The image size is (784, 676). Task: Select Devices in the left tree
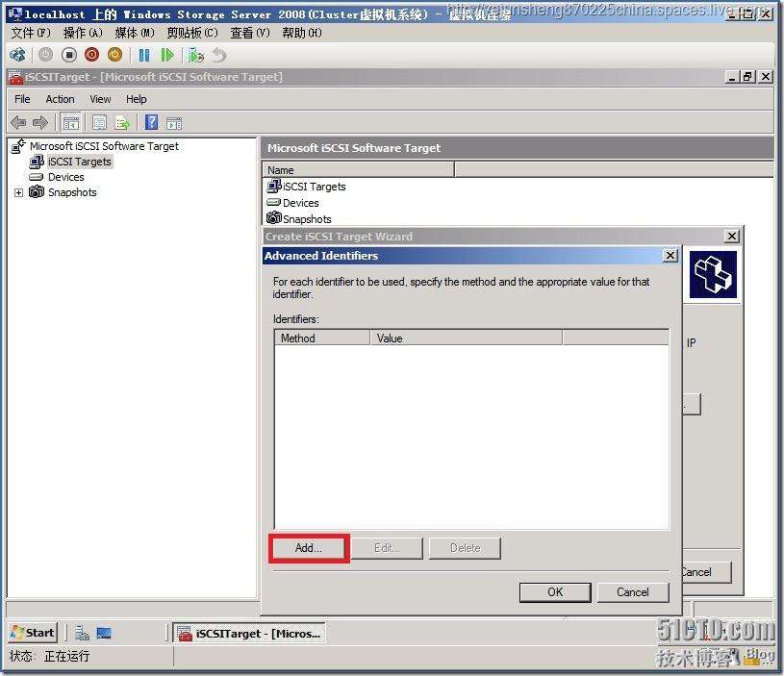coord(66,177)
